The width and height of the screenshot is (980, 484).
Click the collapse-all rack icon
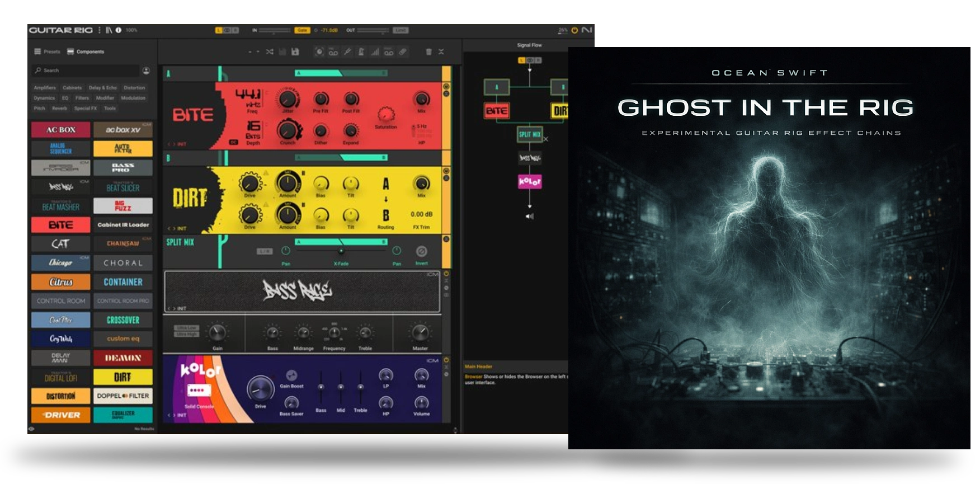click(x=441, y=52)
